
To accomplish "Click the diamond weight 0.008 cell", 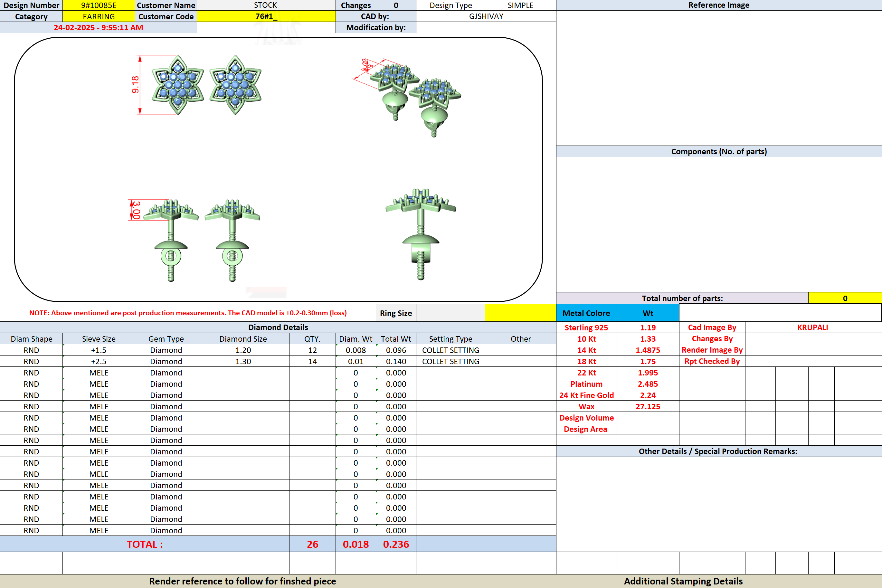I will coord(356,350).
